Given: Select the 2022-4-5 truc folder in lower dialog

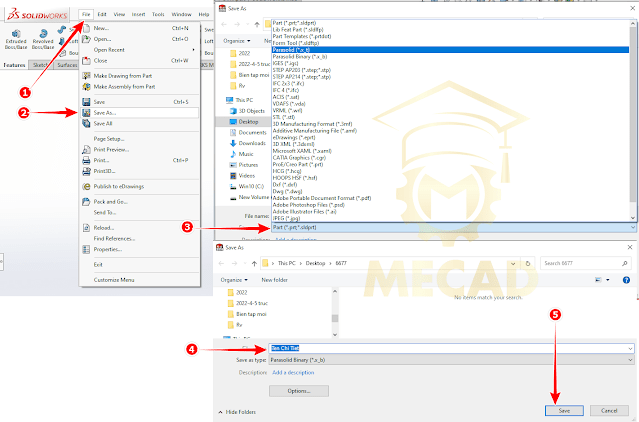Looking at the screenshot, I should click(x=252, y=303).
